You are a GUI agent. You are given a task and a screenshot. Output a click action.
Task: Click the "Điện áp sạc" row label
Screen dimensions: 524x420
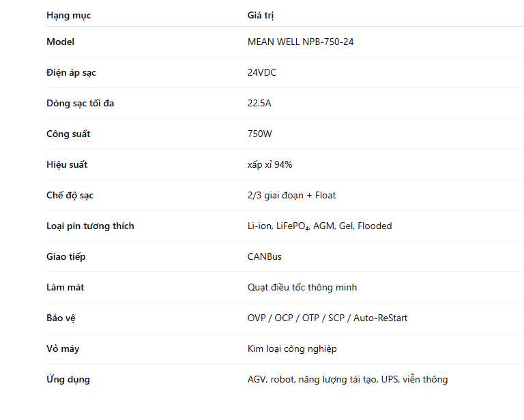[76, 72]
